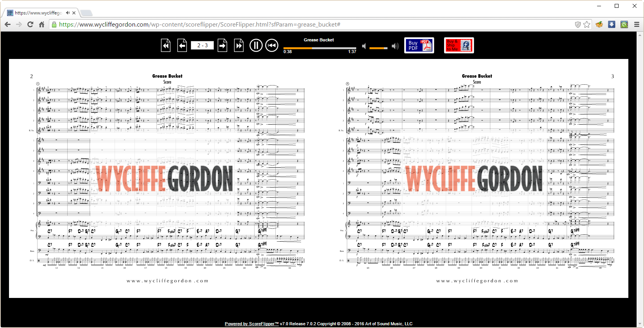Seek within the audio progress bar

[320, 48]
